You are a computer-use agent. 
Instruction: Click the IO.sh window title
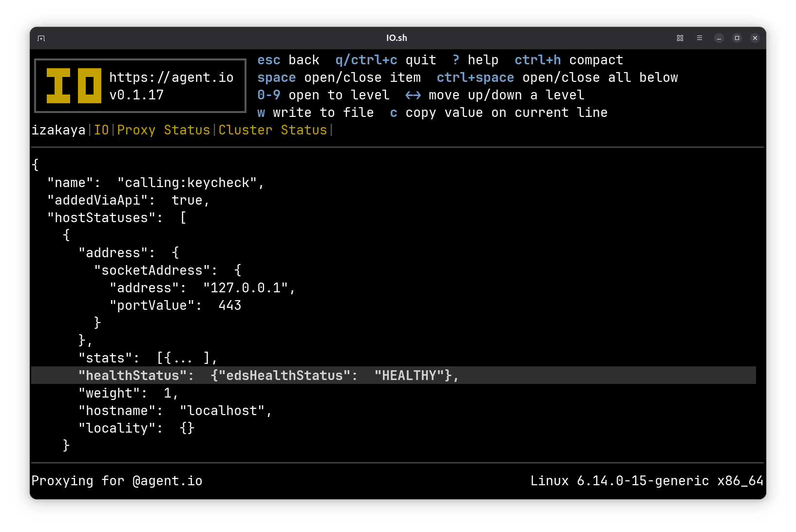coord(397,38)
